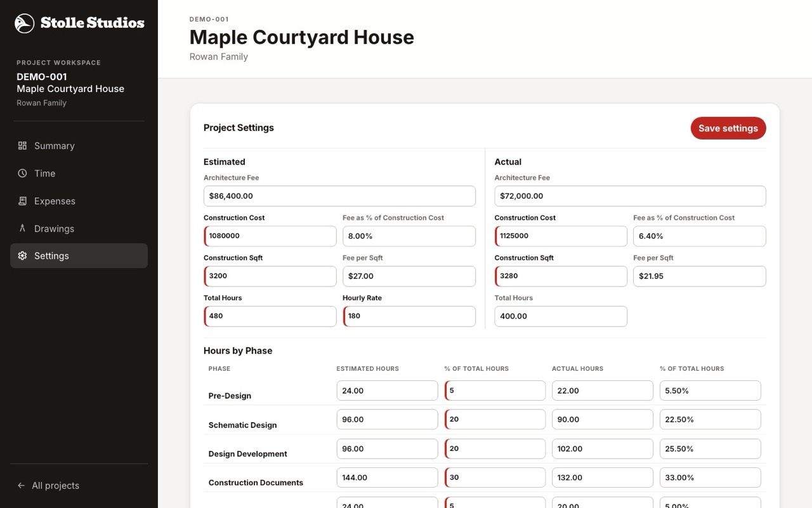
Task: Edit Design Development estimated percent 20
Action: pos(495,449)
